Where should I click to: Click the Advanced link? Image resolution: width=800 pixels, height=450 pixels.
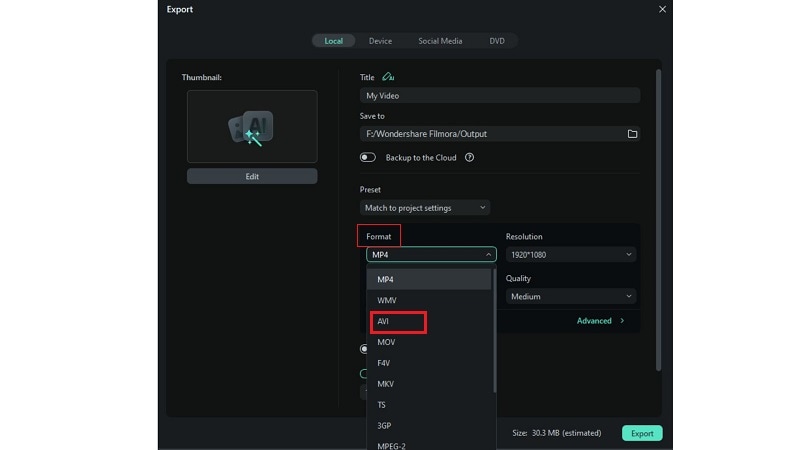tap(594, 321)
